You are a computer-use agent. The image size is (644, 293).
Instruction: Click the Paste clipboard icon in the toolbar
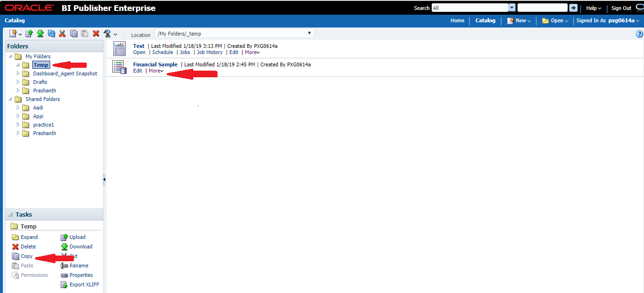(84, 34)
